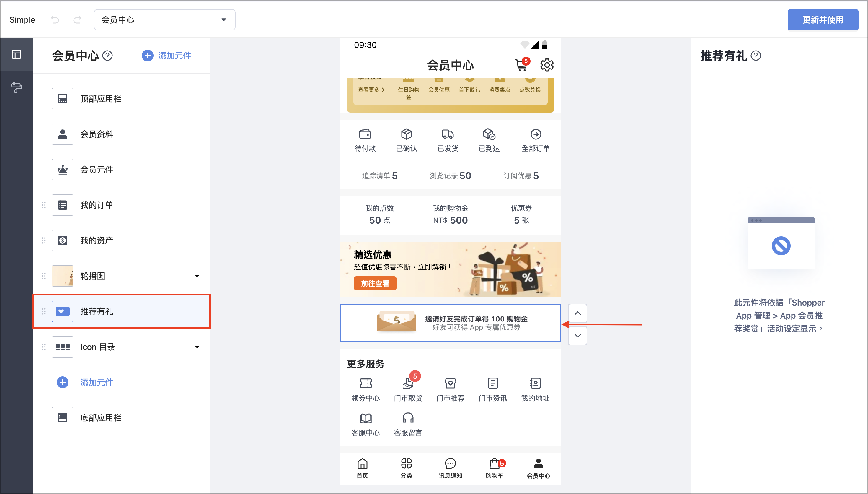
Task: Expand the Icon 目录 item arrow
Action: tap(197, 347)
